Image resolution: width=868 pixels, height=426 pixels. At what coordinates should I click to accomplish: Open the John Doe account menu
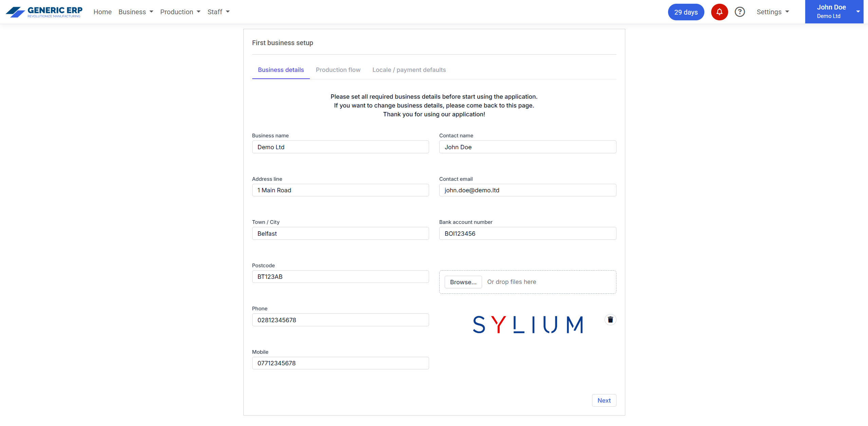[834, 12]
